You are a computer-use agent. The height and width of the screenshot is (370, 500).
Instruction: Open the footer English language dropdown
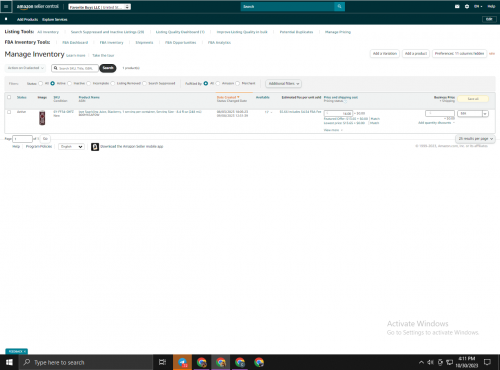[x=71, y=147]
